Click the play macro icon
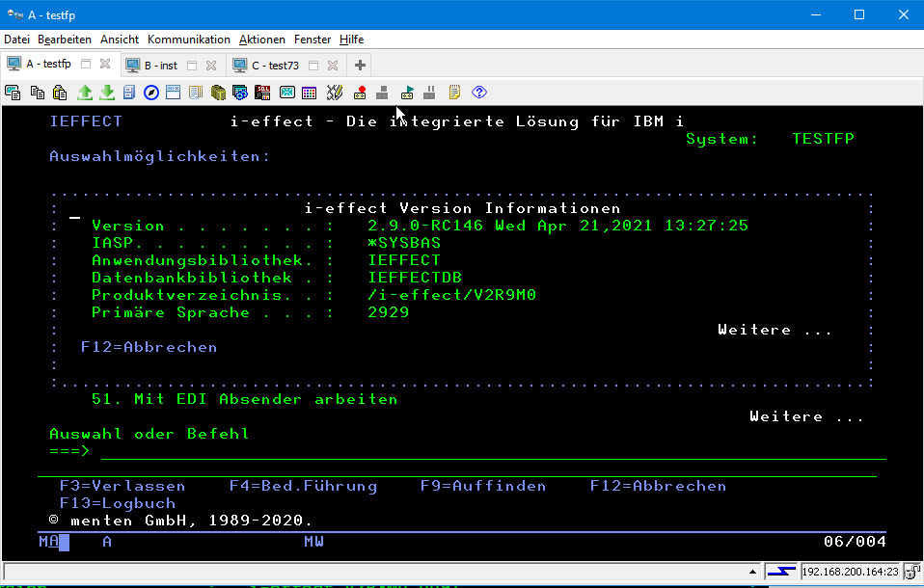Image resolution: width=924 pixels, height=588 pixels. pyautogui.click(x=407, y=93)
